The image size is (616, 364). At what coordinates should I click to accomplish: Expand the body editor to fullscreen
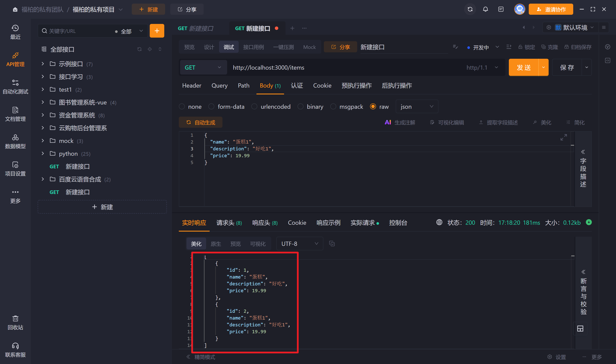pyautogui.click(x=564, y=137)
